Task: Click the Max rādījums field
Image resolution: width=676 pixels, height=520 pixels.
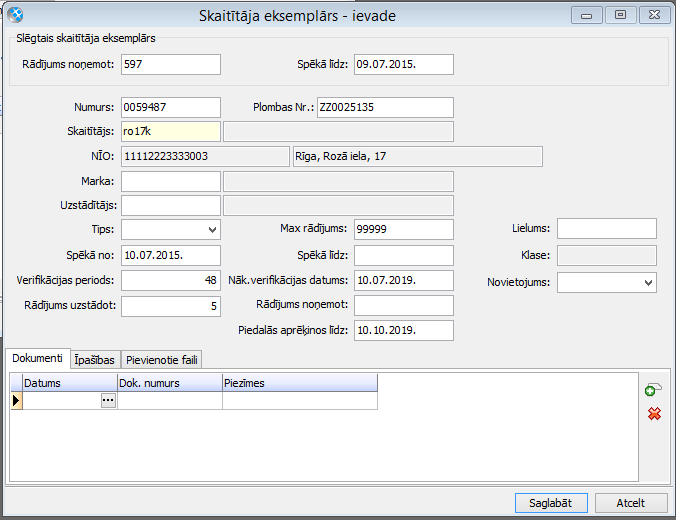Action: pos(403,229)
